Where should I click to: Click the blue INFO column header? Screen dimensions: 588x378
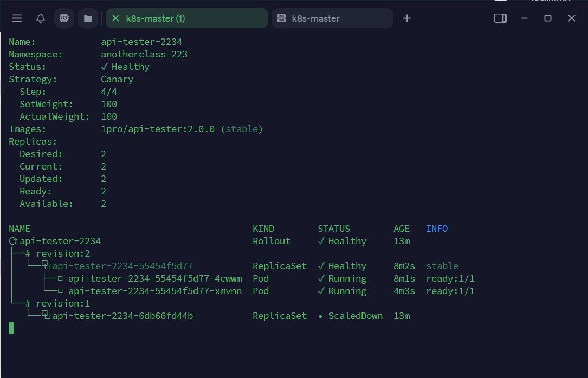[x=437, y=229]
